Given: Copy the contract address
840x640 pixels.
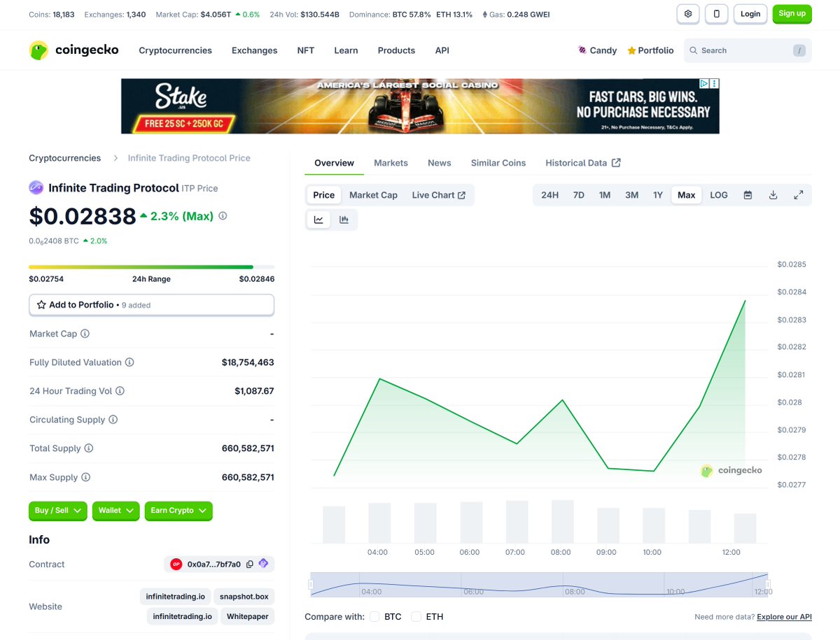Looking at the screenshot, I should [x=250, y=564].
